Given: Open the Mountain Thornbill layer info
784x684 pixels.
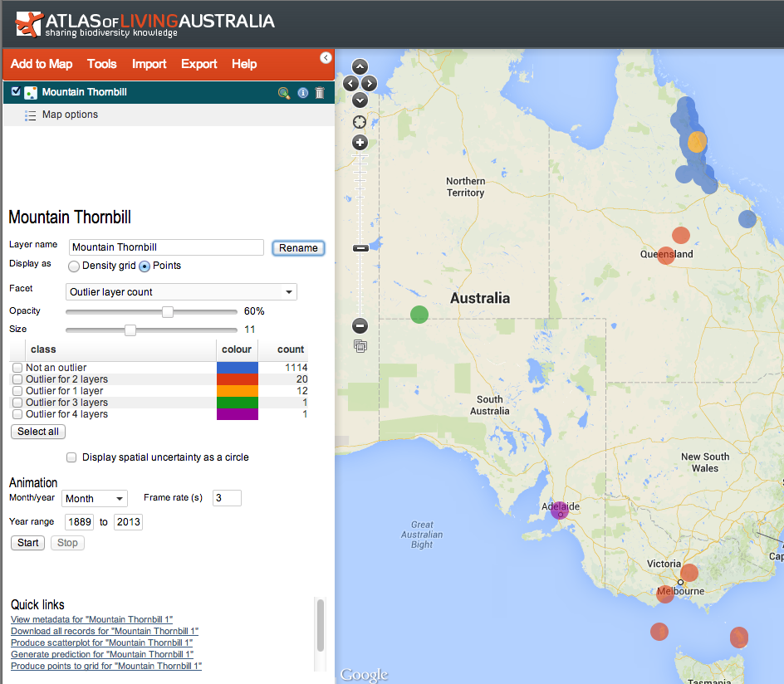Looking at the screenshot, I should (x=302, y=93).
